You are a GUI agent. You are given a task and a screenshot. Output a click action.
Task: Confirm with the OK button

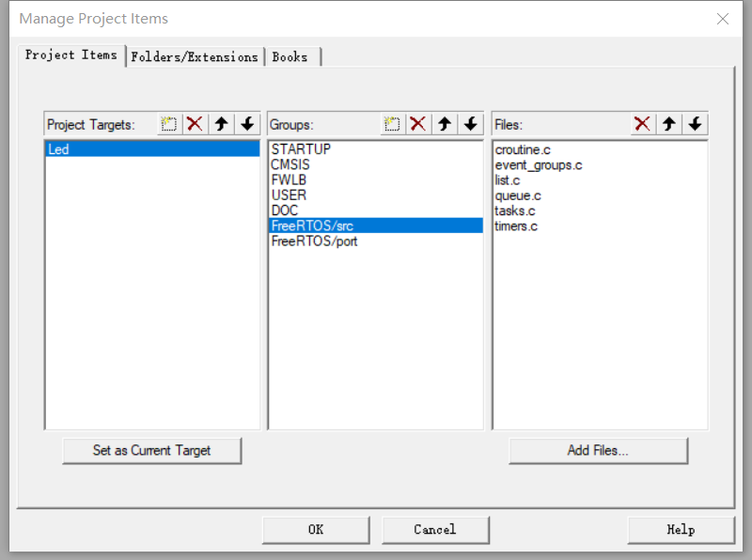tap(316, 530)
